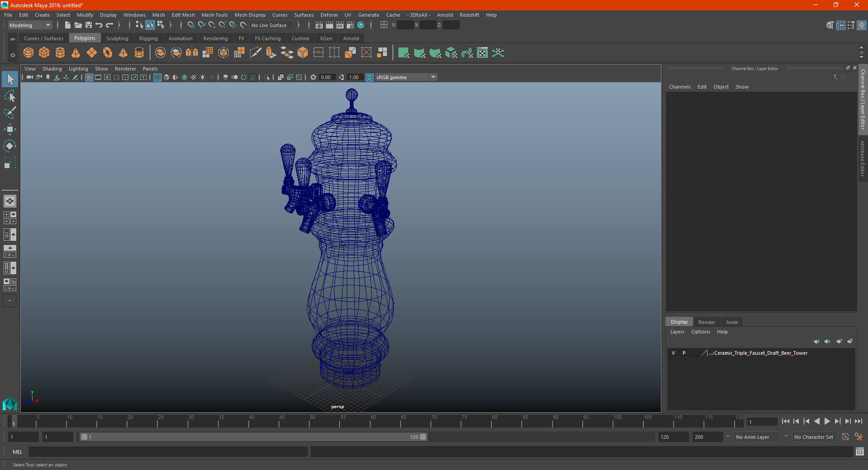Image resolution: width=868 pixels, height=470 pixels.
Task: Open the Modeling menu set dropdown
Action: (x=30, y=25)
